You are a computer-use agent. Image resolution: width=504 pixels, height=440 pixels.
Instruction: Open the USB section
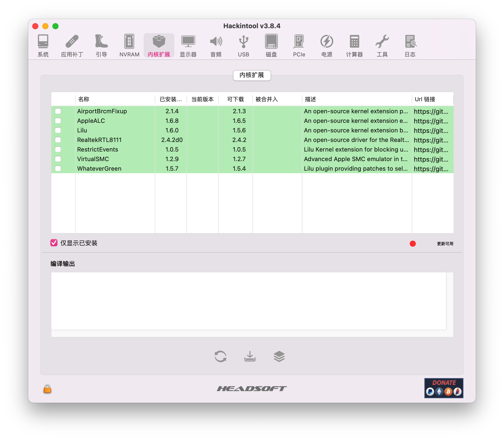[x=243, y=46]
